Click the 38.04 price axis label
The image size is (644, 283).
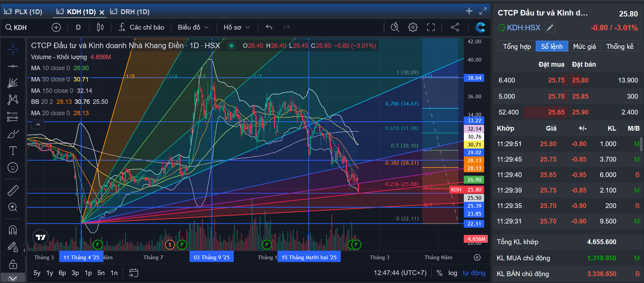[474, 78]
